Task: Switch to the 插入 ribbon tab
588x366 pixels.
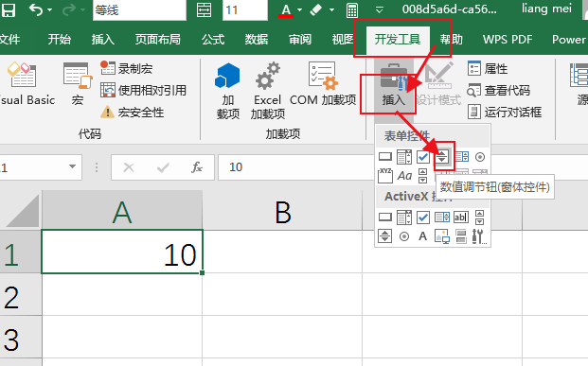Action: (103, 39)
